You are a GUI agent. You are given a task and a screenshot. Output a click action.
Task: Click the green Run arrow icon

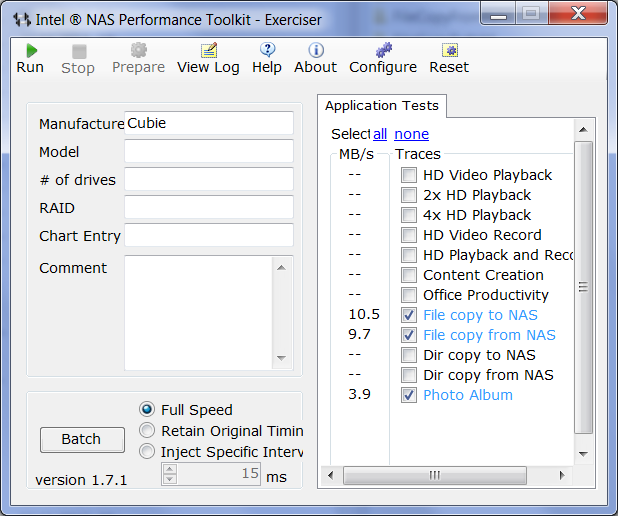(x=31, y=51)
